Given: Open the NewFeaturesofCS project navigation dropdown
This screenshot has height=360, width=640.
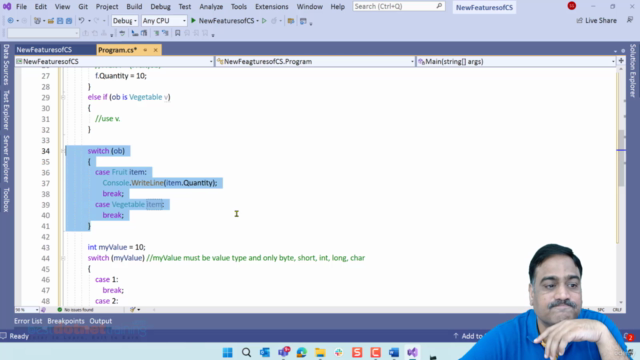Looking at the screenshot, I should click(x=114, y=61).
